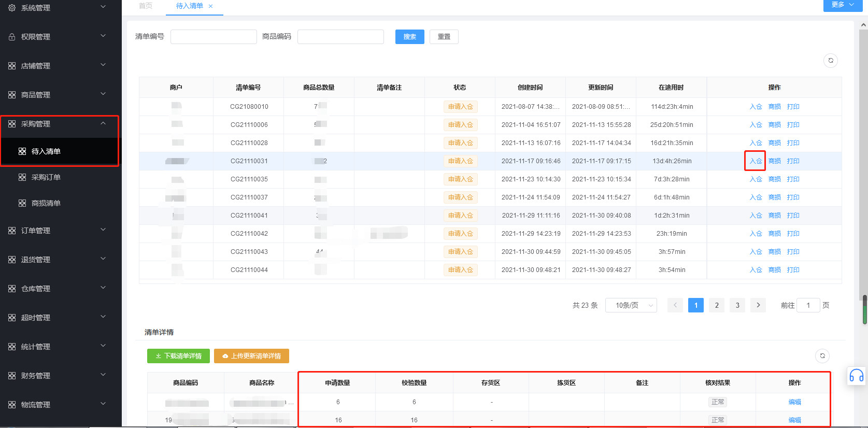This screenshot has width=868, height=428.
Task: Focus the 清单编号 input field
Action: (x=214, y=37)
